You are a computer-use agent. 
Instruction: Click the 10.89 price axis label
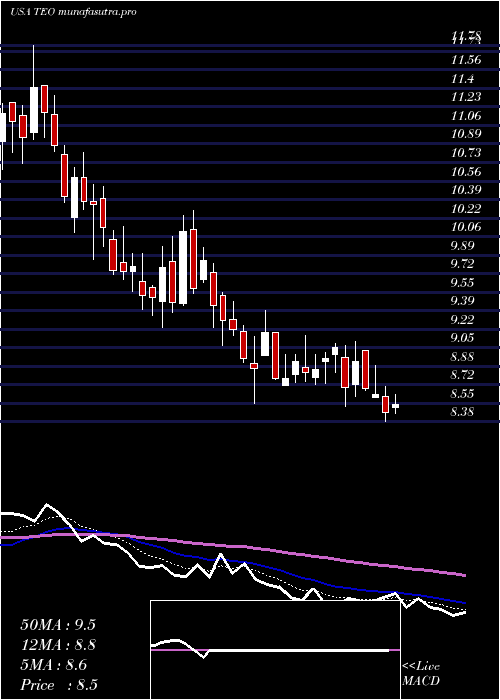[x=466, y=134]
